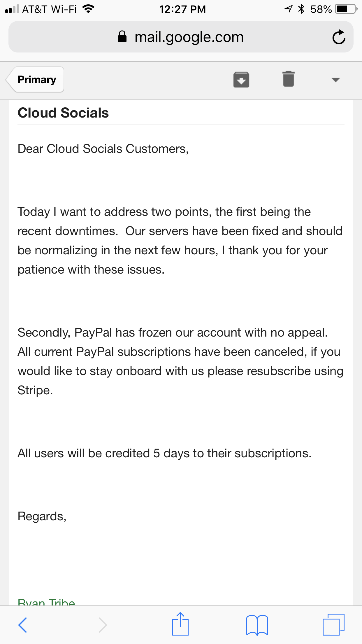This screenshot has width=362, height=644.
Task: Go back to the Primary inbox
Action: (x=35, y=80)
